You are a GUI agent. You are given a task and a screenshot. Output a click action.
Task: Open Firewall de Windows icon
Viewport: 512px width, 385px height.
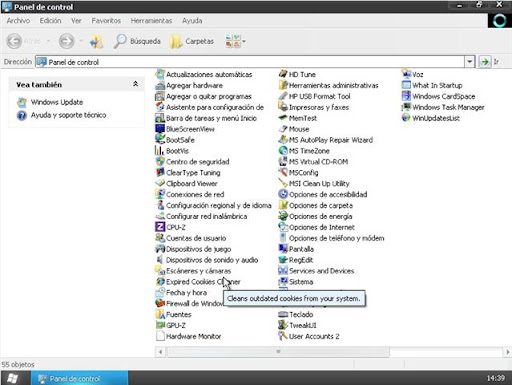point(160,303)
